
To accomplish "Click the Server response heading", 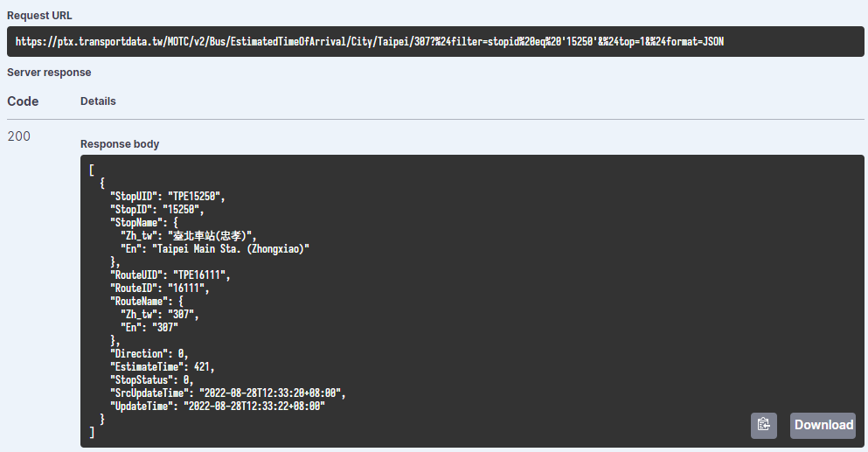I will coord(49,73).
